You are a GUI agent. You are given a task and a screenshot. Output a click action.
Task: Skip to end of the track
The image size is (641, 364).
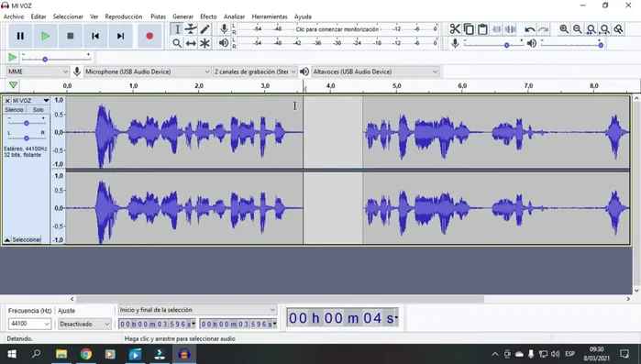point(120,36)
